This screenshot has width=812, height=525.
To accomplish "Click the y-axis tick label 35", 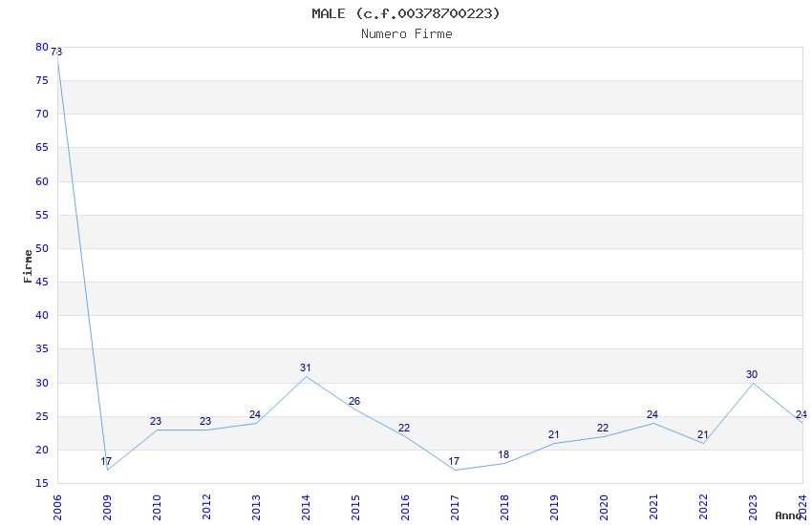I will 42,349.
